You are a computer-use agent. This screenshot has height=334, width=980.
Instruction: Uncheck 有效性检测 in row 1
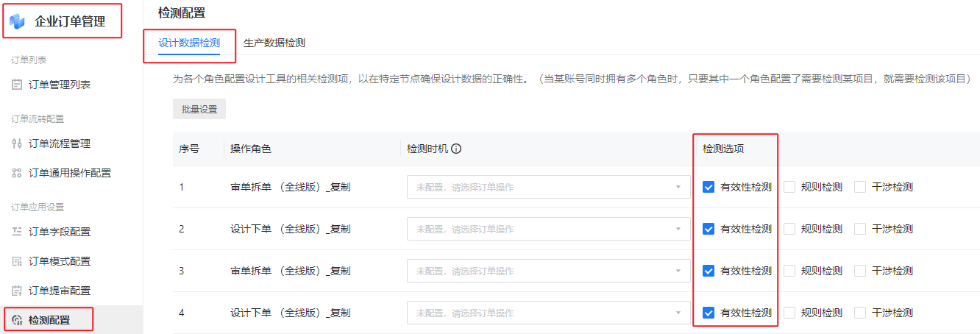click(x=709, y=187)
